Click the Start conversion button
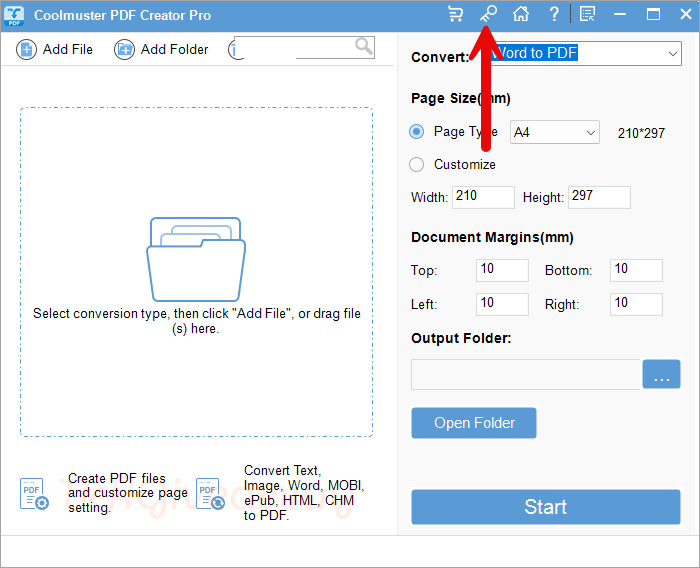The width and height of the screenshot is (700, 568). [x=546, y=507]
